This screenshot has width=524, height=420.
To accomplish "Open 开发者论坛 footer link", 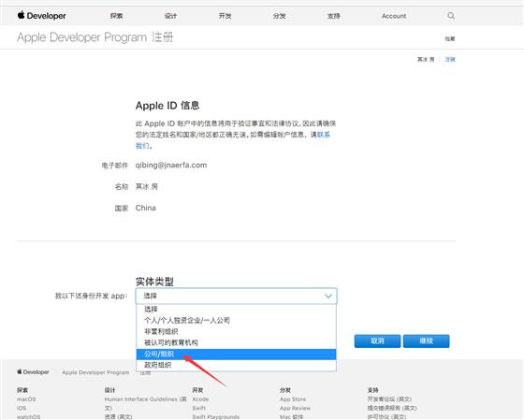I will click(x=389, y=398).
